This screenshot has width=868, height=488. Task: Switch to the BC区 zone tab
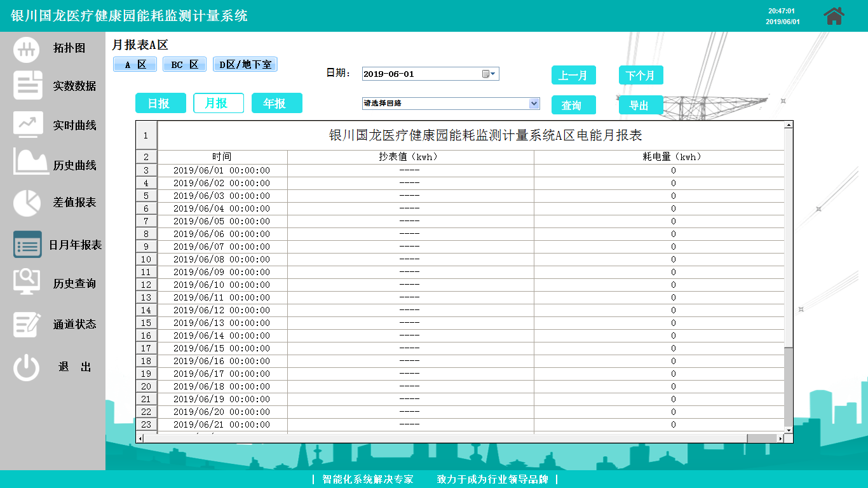click(x=184, y=65)
